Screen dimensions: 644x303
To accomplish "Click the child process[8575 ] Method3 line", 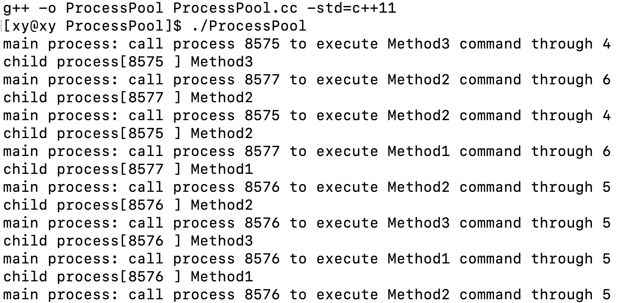I will pos(128,62).
